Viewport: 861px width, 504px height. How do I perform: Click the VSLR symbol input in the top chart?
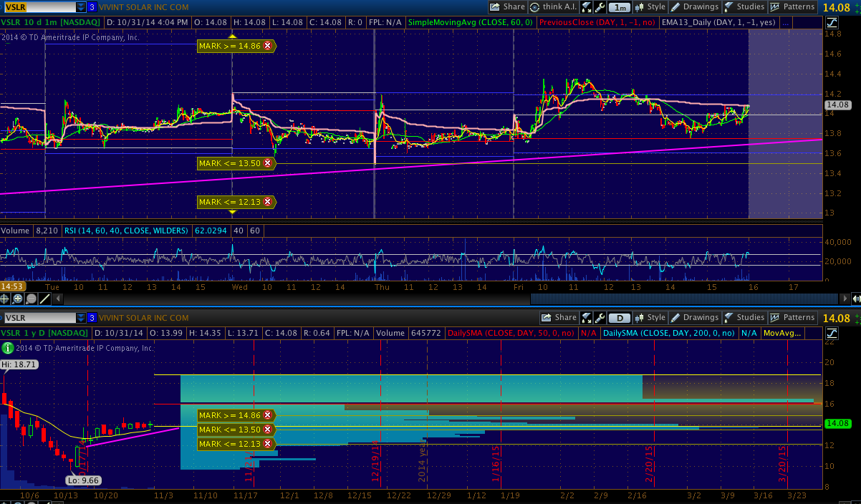36,7
